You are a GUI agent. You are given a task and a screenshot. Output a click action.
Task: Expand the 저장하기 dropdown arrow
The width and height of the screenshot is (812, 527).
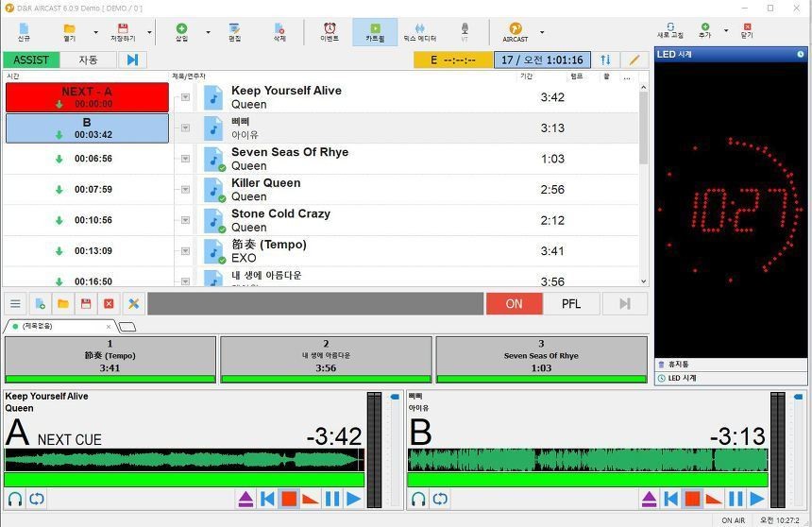point(150,32)
